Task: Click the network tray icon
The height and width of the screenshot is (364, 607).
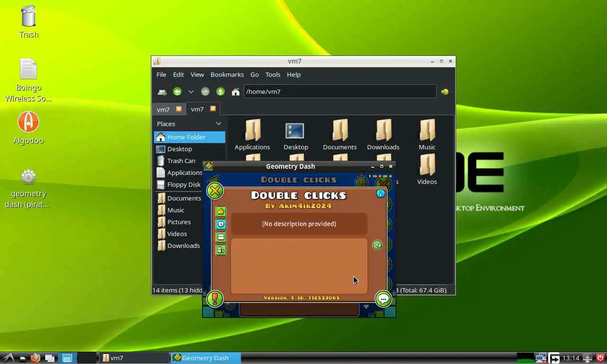Action: point(541,358)
